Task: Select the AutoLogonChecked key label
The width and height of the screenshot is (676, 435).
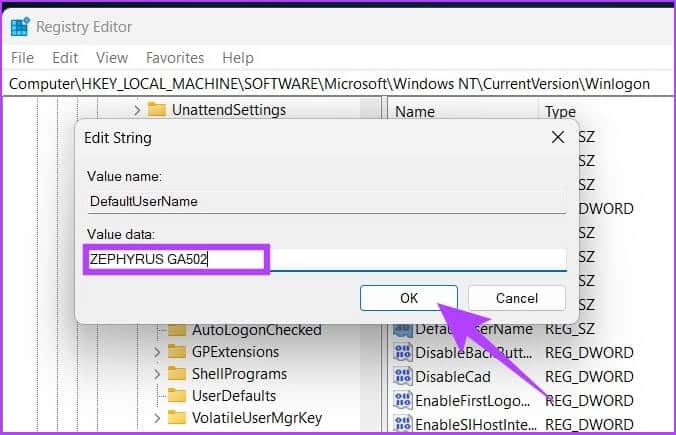Action: pos(257,330)
